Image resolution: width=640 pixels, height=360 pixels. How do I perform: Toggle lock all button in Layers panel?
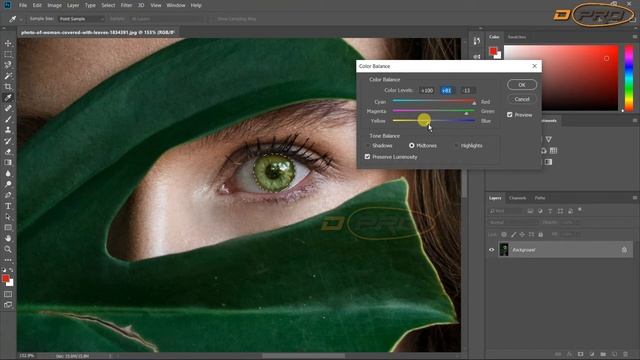tap(540, 235)
